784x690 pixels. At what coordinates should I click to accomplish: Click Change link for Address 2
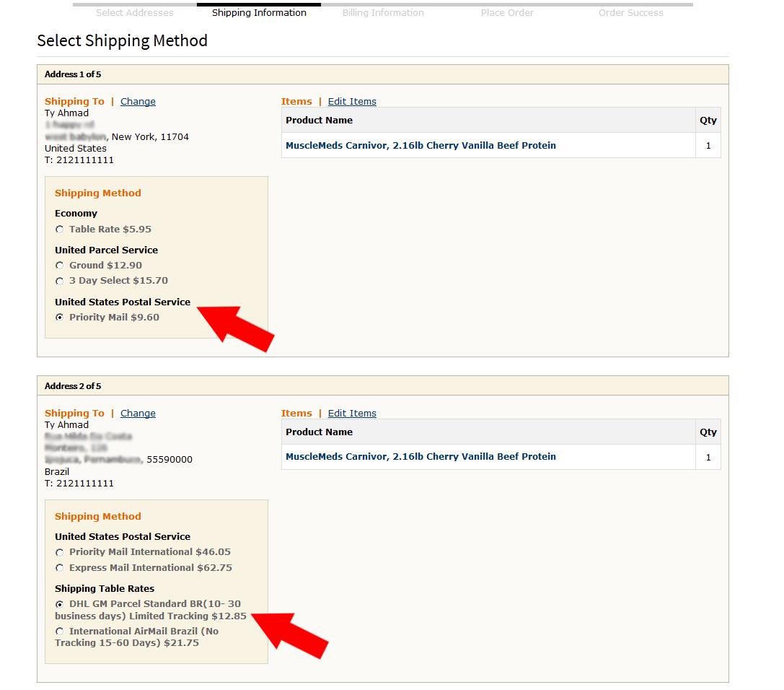[x=138, y=414]
